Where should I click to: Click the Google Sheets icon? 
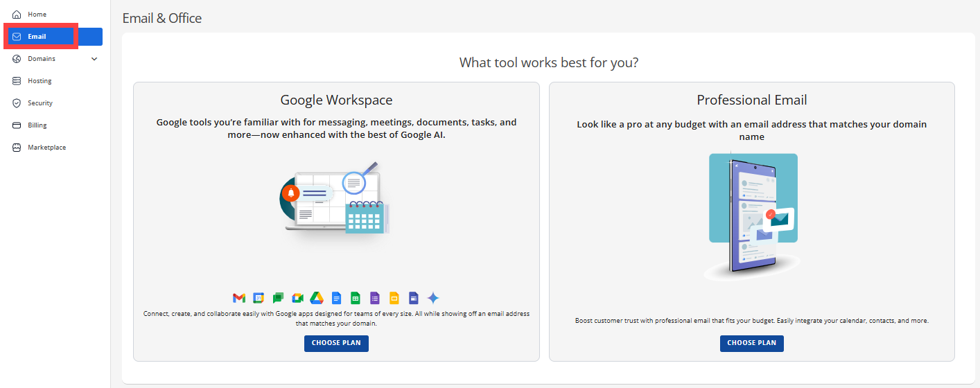(356, 298)
